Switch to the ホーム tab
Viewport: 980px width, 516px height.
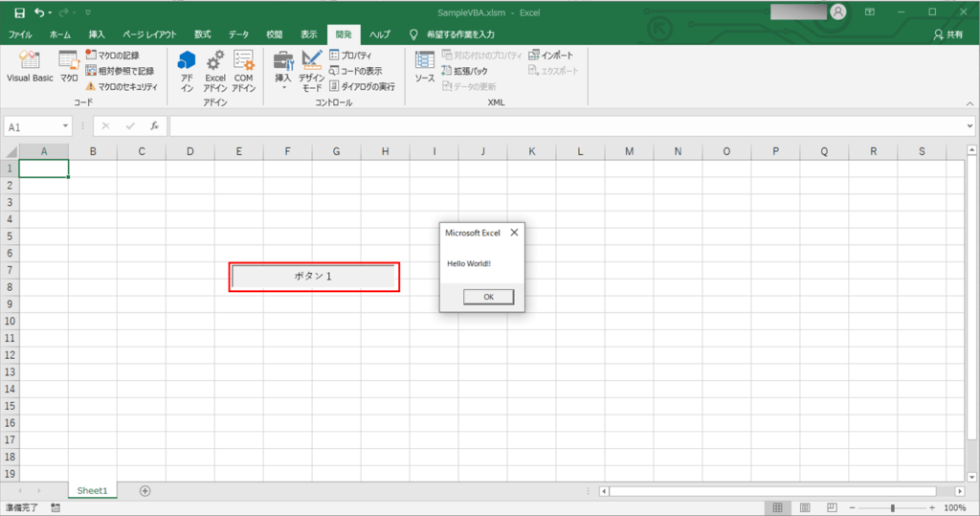[60, 34]
